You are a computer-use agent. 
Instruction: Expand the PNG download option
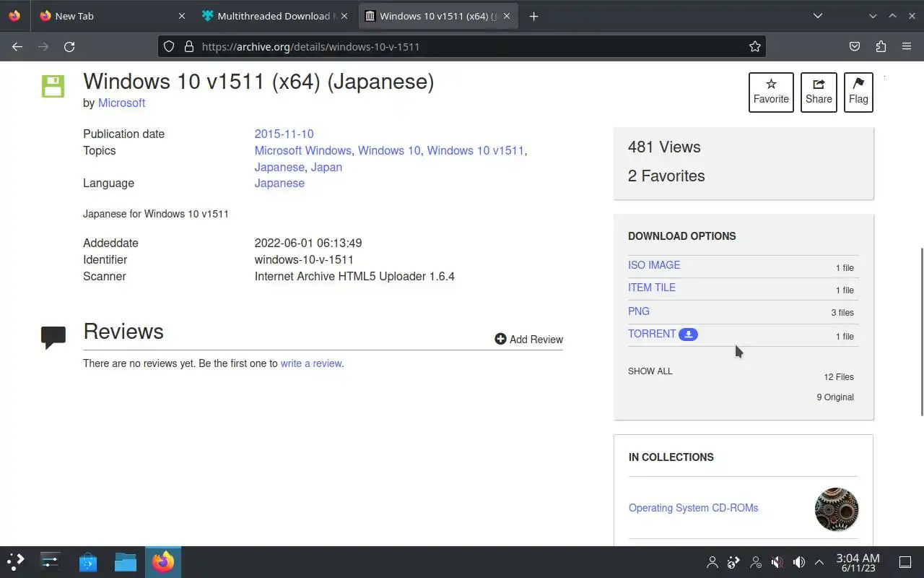coord(639,311)
